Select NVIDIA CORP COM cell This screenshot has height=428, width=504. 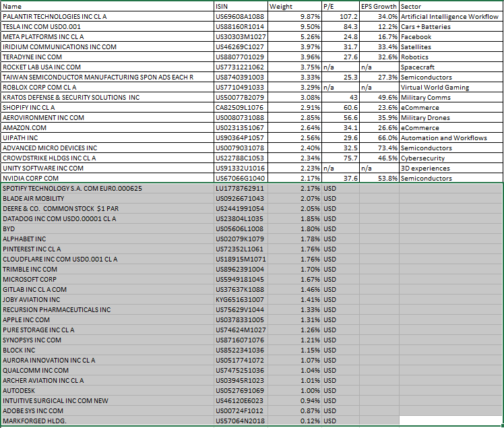(x=107, y=178)
